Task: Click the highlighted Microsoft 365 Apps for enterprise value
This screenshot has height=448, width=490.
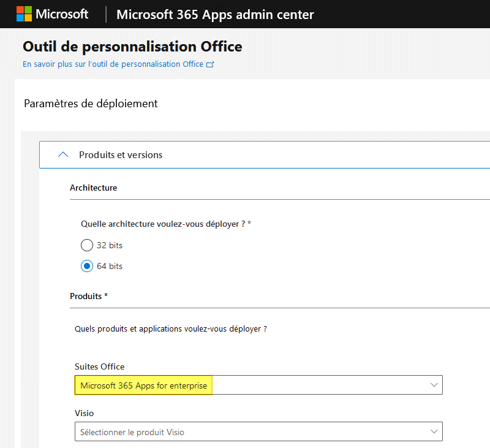Action: (x=143, y=385)
